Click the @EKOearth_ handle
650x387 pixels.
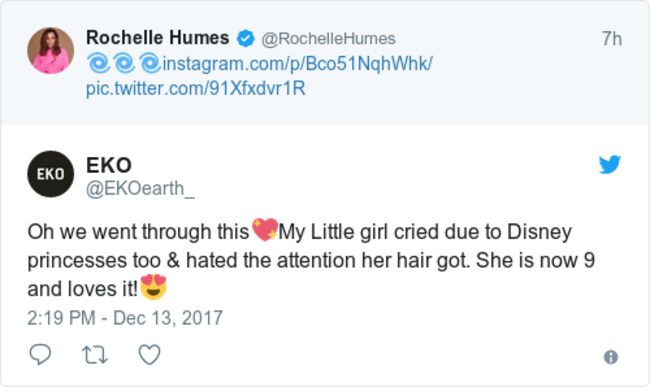pos(140,189)
